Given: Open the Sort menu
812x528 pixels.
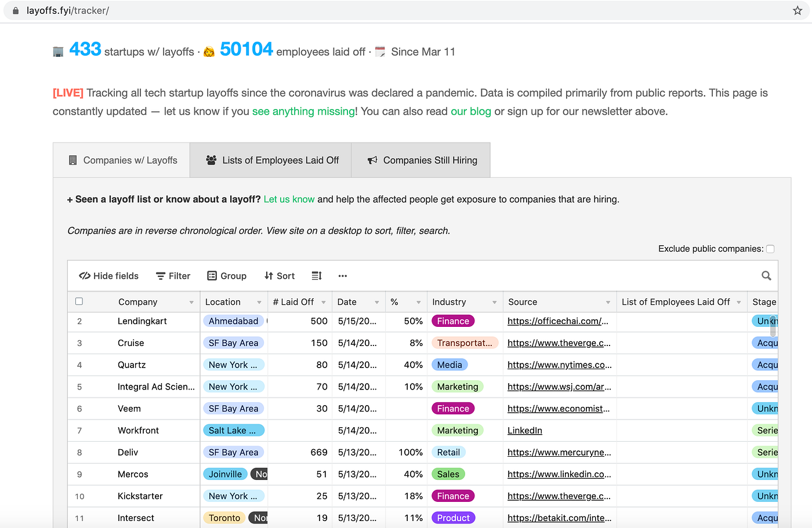Looking at the screenshot, I should coord(280,276).
